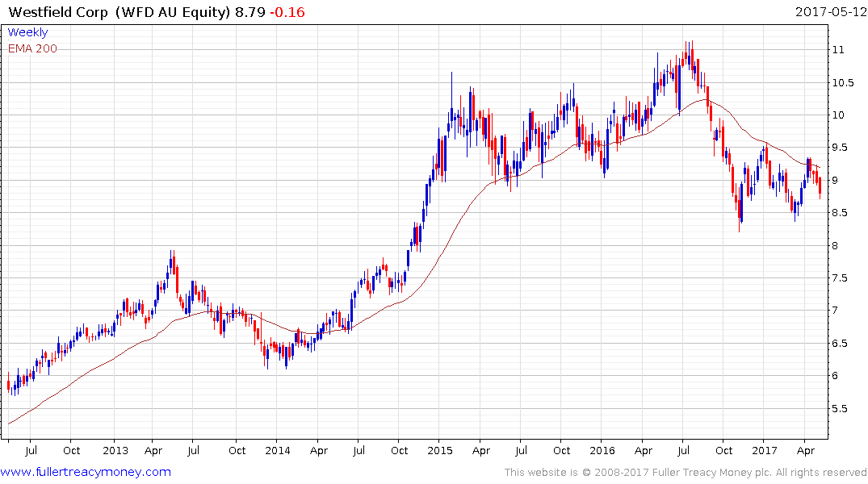The width and height of the screenshot is (868, 484).
Task: Click the 10.5 price axis label
Action: coord(842,83)
